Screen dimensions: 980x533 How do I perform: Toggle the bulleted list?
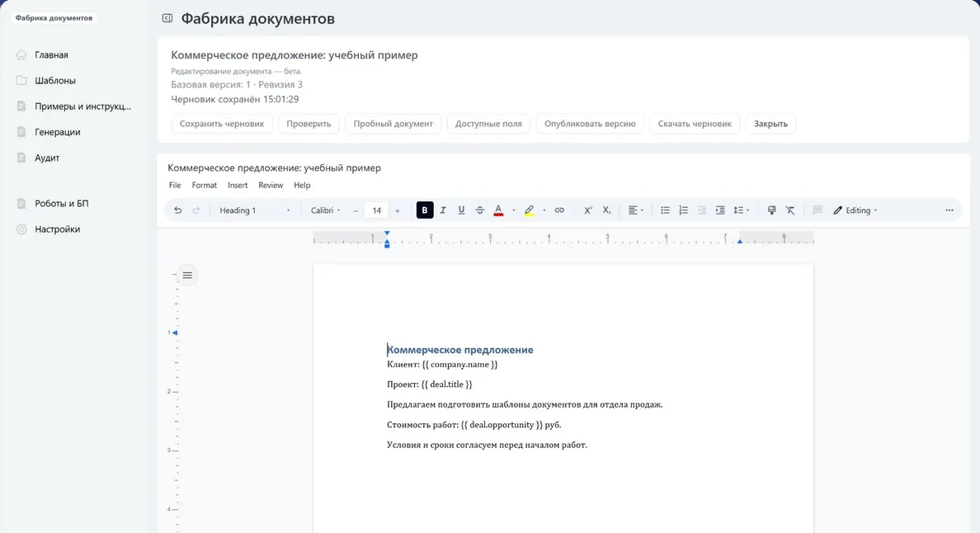[665, 210]
